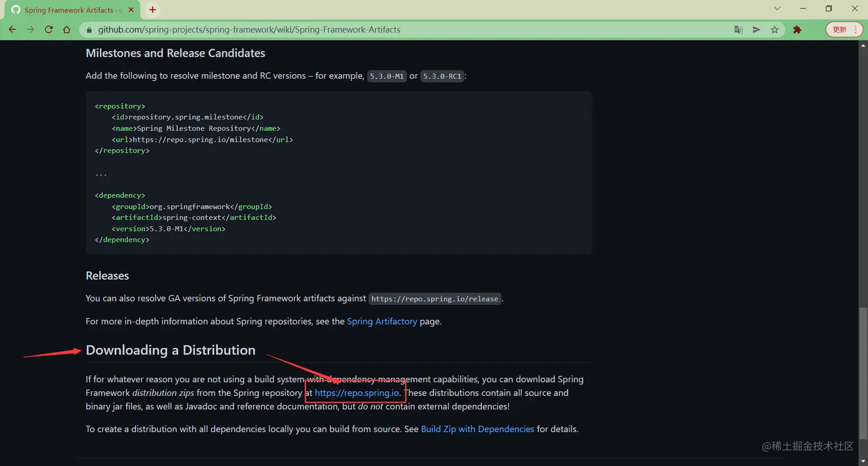Open the translate page icon
This screenshot has width=868, height=466.
739,30
